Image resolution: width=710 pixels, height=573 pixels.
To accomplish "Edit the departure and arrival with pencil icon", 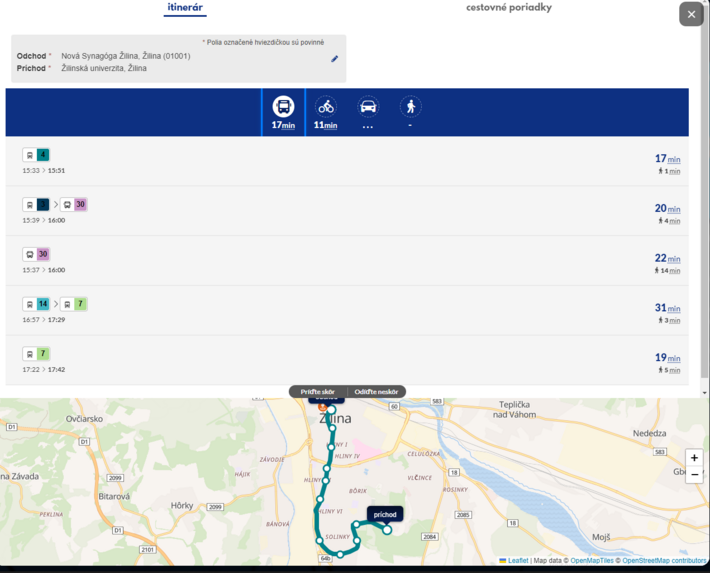I will click(335, 59).
